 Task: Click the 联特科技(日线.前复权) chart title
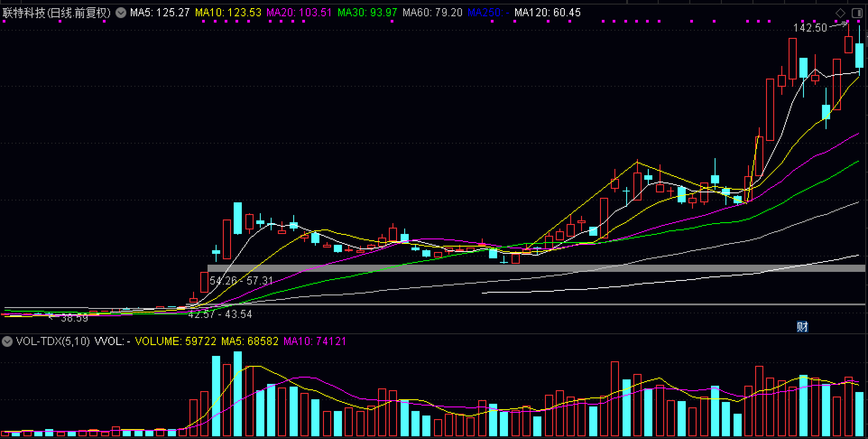pyautogui.click(x=57, y=13)
